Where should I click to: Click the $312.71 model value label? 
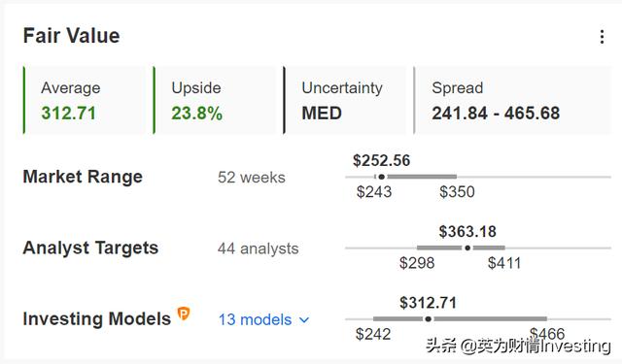tap(428, 303)
